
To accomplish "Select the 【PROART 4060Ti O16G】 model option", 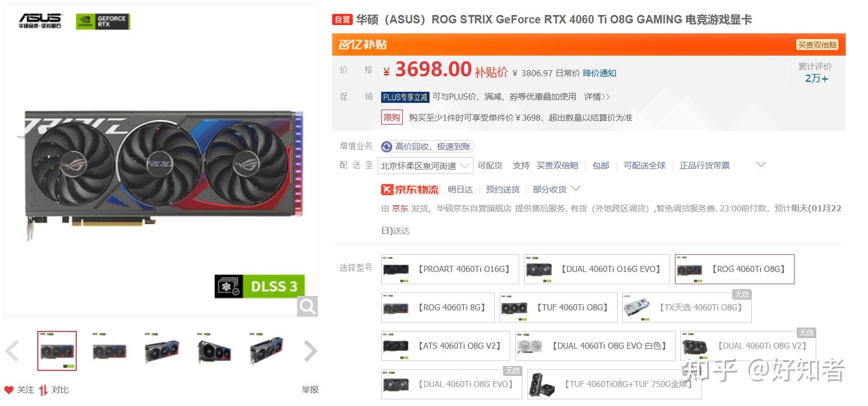I will pos(450,269).
